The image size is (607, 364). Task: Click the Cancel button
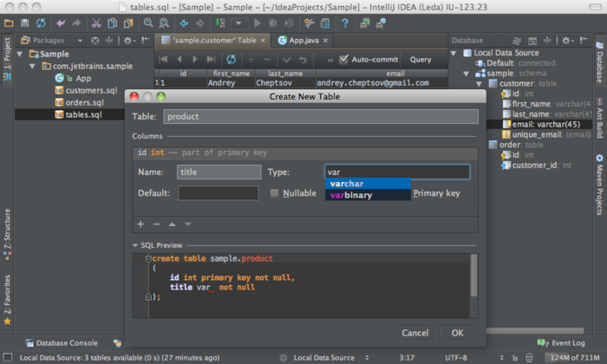pos(414,333)
